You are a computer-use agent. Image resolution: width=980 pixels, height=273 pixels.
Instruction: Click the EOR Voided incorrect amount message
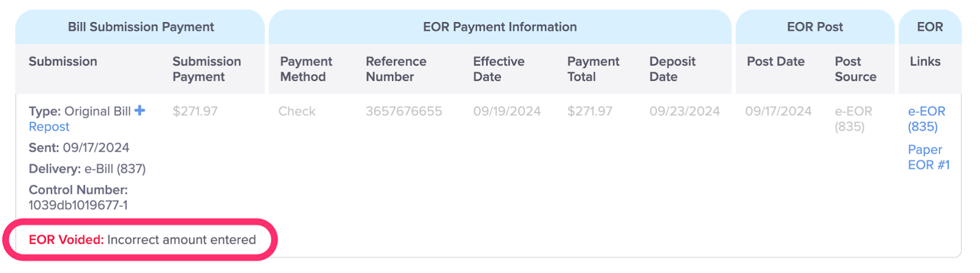[x=142, y=240]
